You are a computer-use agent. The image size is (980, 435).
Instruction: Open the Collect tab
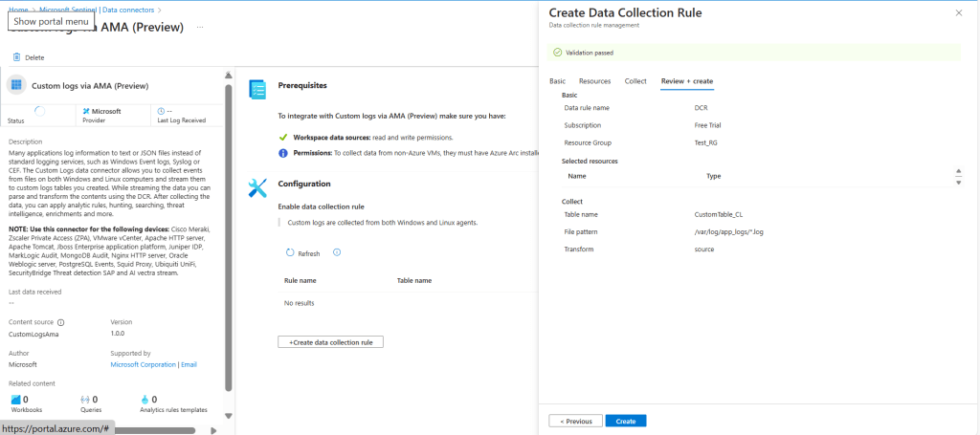click(x=635, y=81)
